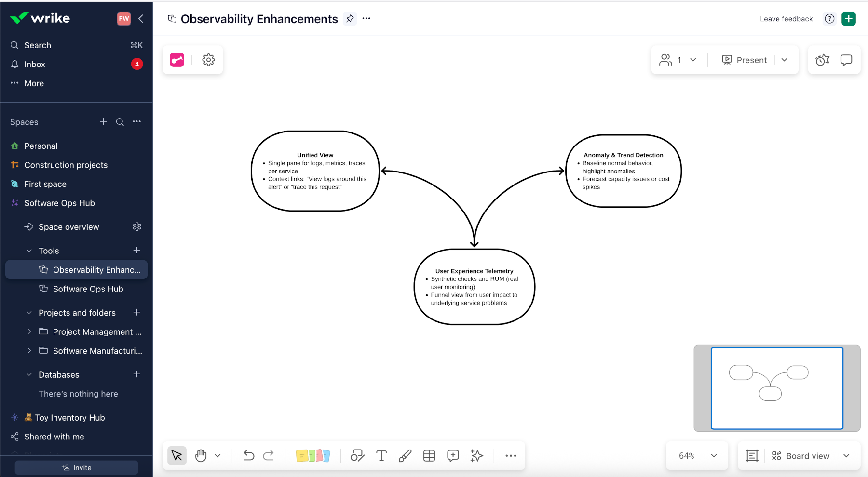Select the pen drawing tool
This screenshot has width=868, height=477.
coord(405,455)
